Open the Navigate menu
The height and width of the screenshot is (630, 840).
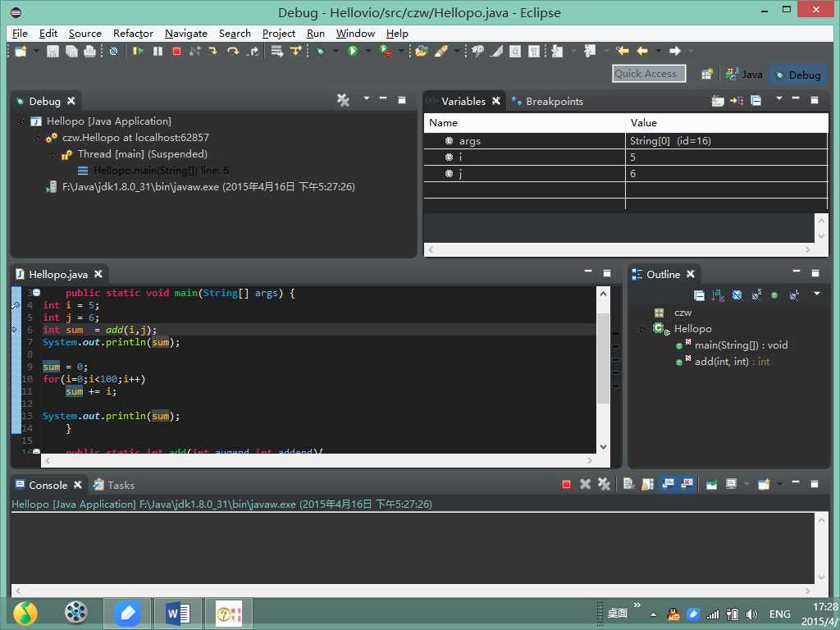(x=186, y=34)
